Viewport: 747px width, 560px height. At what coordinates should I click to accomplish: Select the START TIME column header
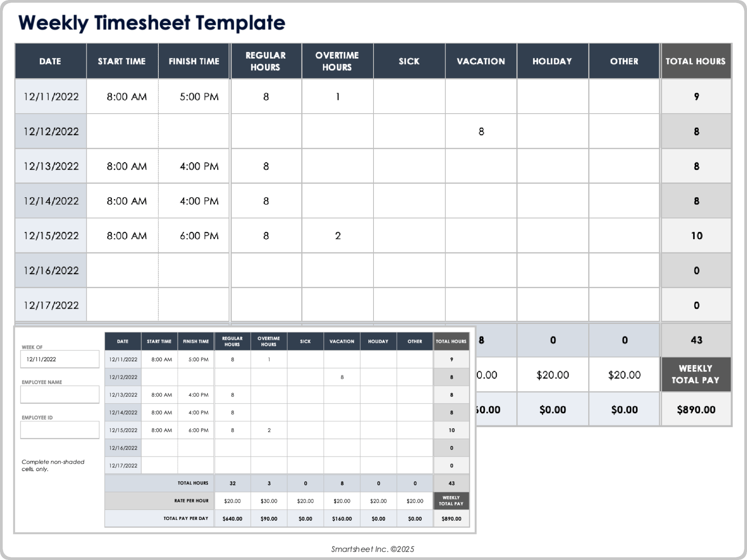(122, 61)
